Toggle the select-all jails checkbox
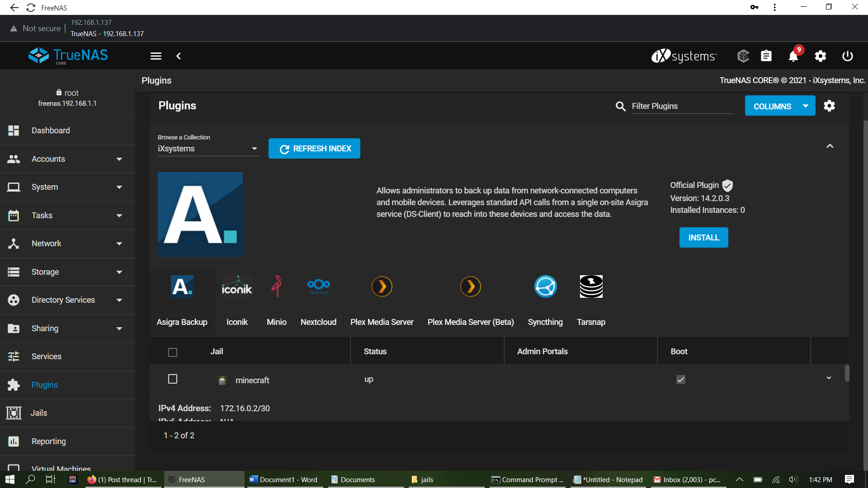Screen dimensions: 868x488 (x=173, y=352)
